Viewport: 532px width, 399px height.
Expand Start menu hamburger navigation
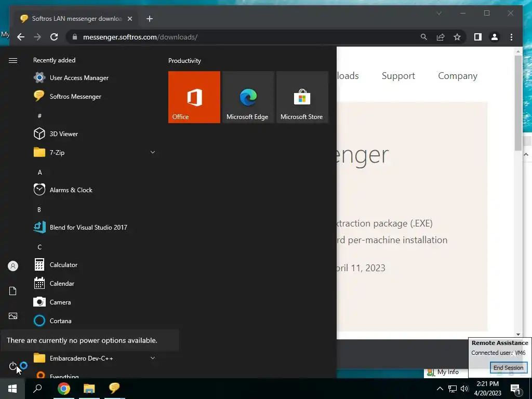click(x=13, y=60)
